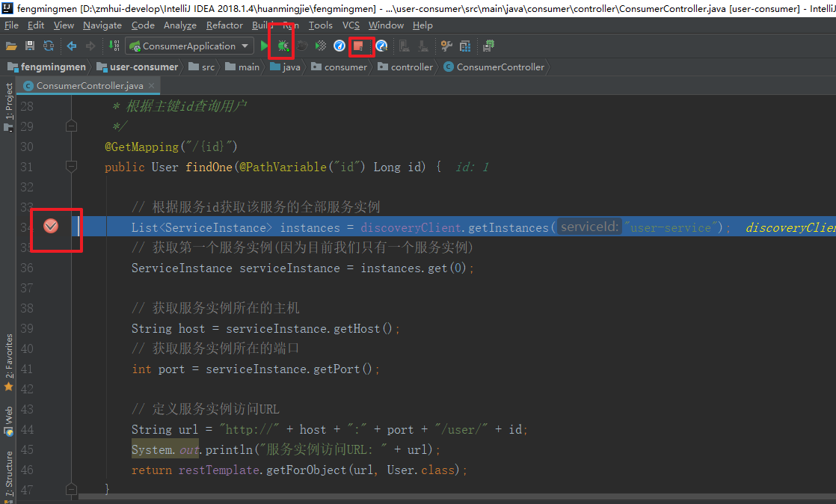Screen dimensions: 836x504
Task: Open the Refactor menu
Action: pyautogui.click(x=224, y=25)
